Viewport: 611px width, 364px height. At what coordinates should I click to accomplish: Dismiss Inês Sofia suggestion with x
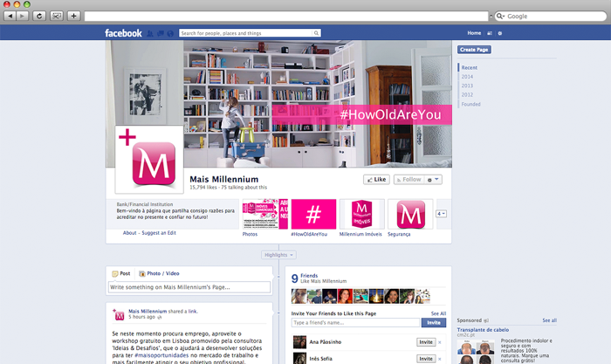click(x=440, y=359)
